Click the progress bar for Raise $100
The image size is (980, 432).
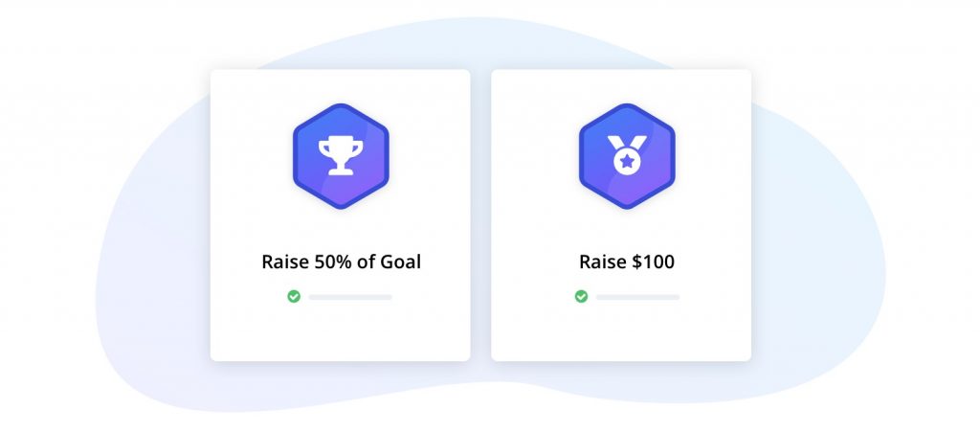pos(637,297)
